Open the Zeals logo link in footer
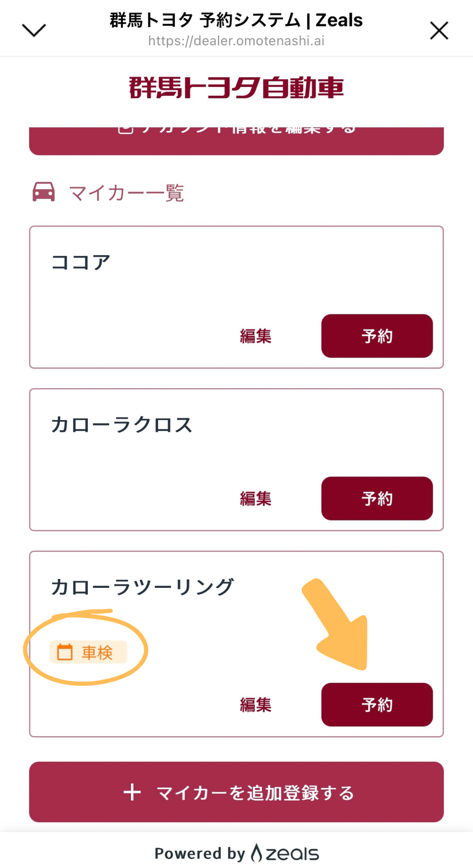This screenshot has width=473, height=868. pyautogui.click(x=286, y=853)
